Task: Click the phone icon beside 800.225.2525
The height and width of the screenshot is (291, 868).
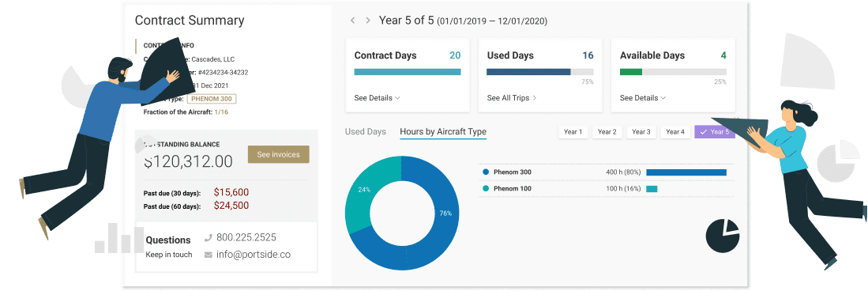Action: coord(209,238)
